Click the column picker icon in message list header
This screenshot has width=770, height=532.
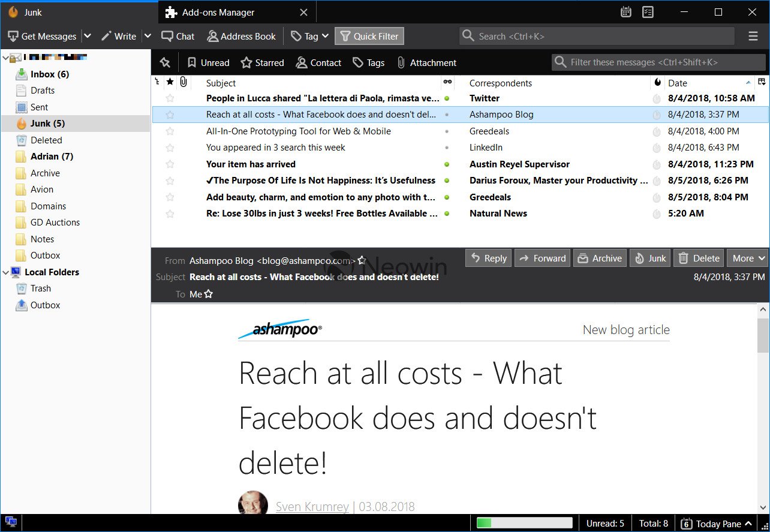pos(762,82)
